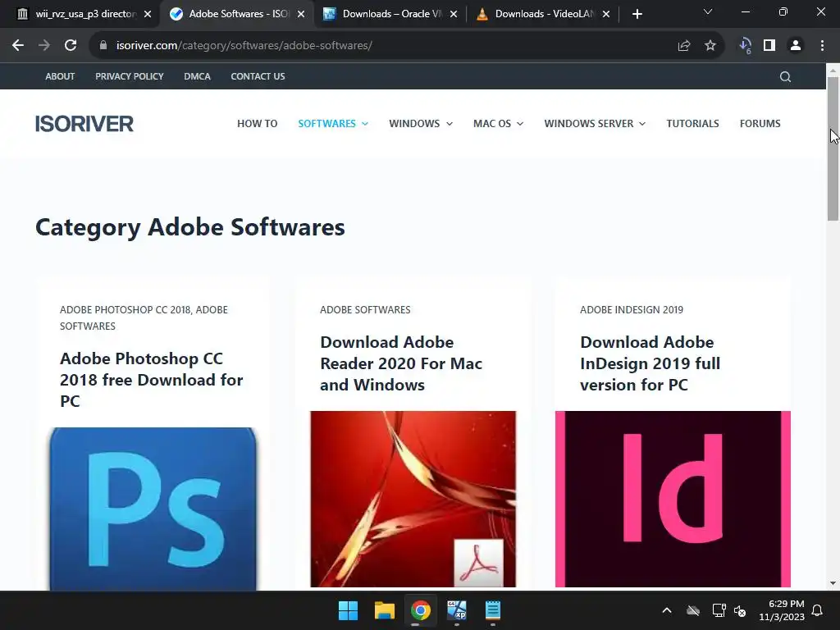Reload the isoriver page

[x=71, y=46]
